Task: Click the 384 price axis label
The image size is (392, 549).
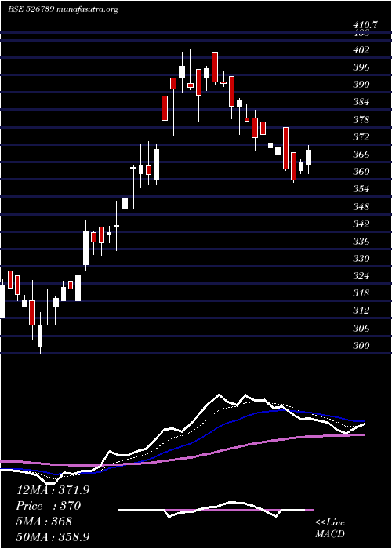Action: coord(361,102)
